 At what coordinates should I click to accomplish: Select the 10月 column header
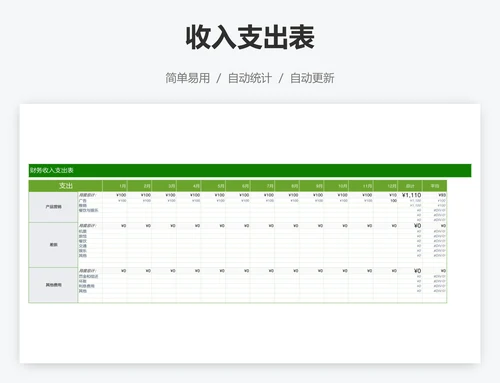click(x=337, y=186)
